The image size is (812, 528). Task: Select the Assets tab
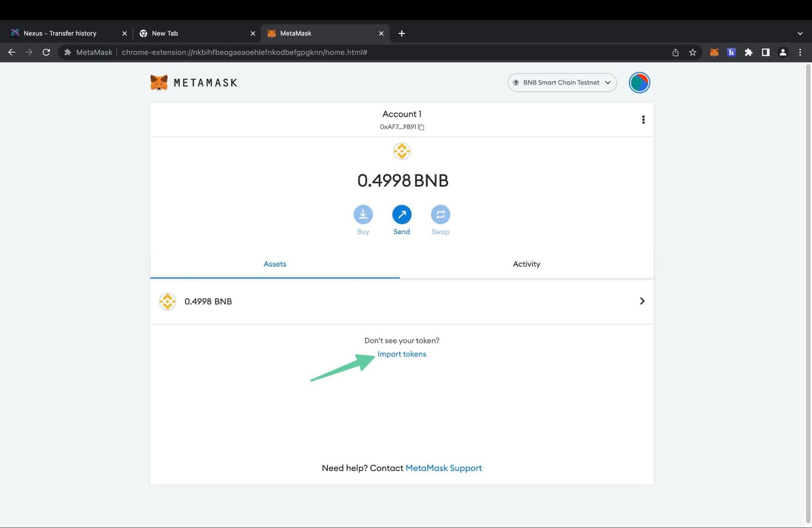click(274, 264)
